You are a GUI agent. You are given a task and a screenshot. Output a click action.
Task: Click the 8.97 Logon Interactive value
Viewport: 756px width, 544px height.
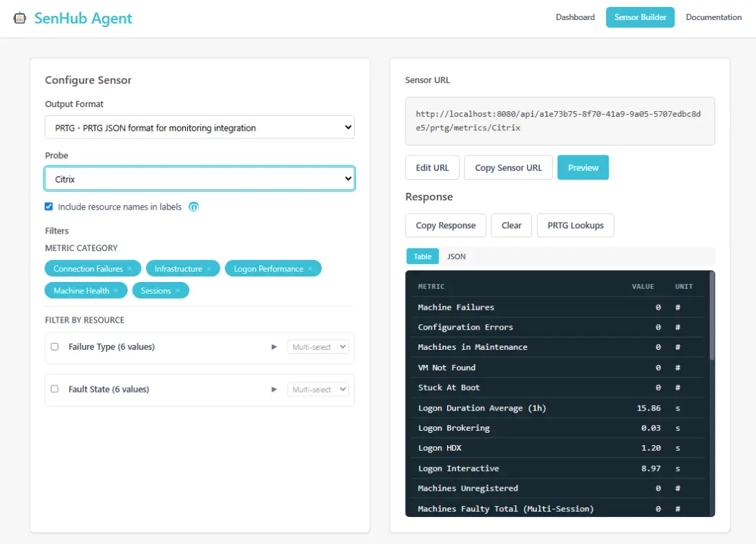[651, 468]
